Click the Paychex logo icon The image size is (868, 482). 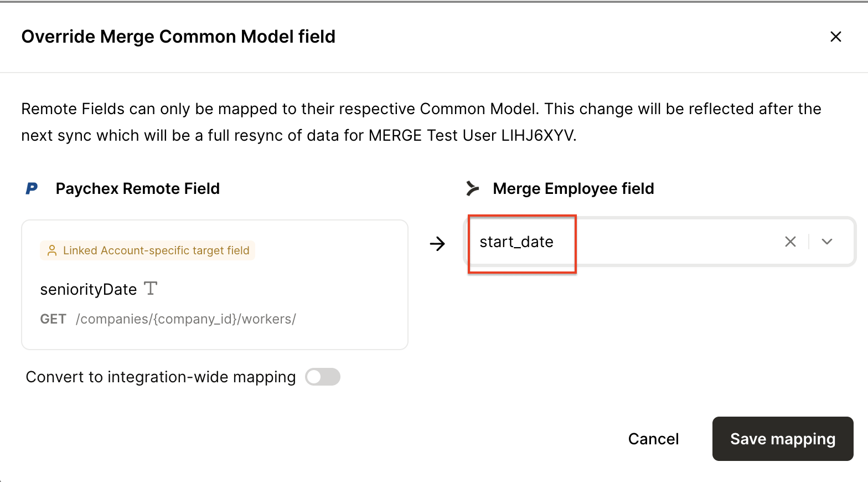32,189
